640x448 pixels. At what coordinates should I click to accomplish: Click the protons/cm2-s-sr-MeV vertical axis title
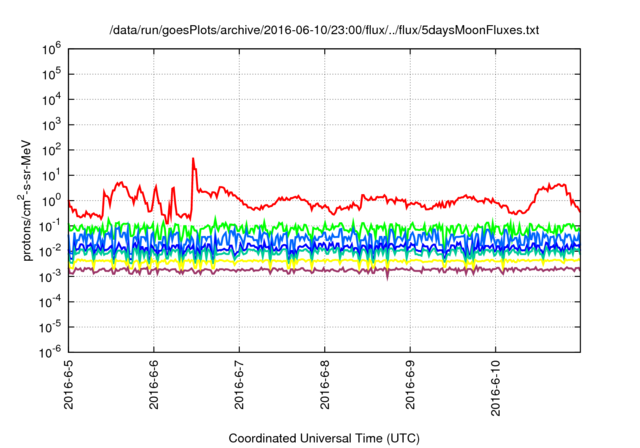click(x=26, y=200)
